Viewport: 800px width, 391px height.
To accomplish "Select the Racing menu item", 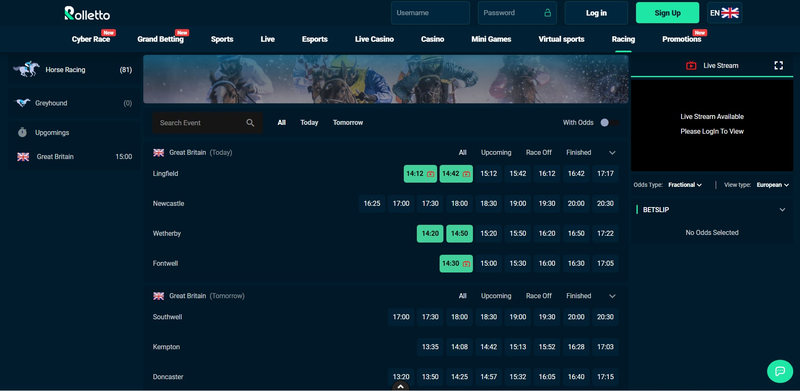I will [x=623, y=39].
